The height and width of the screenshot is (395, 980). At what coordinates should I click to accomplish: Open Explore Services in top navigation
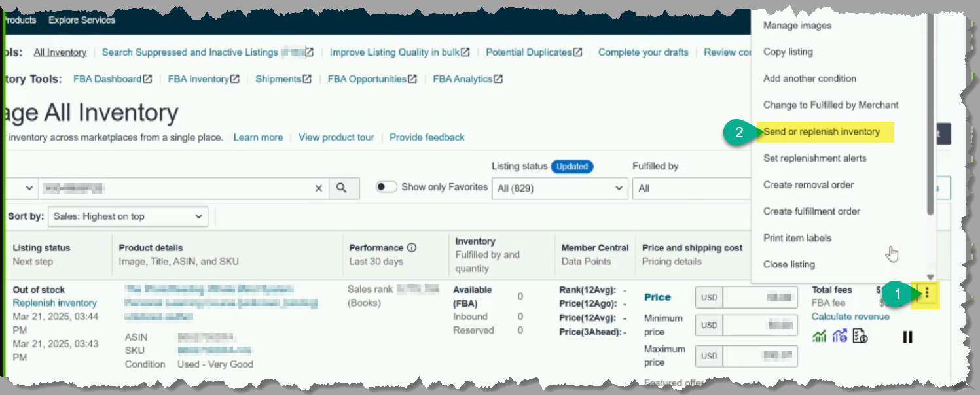[x=82, y=20]
